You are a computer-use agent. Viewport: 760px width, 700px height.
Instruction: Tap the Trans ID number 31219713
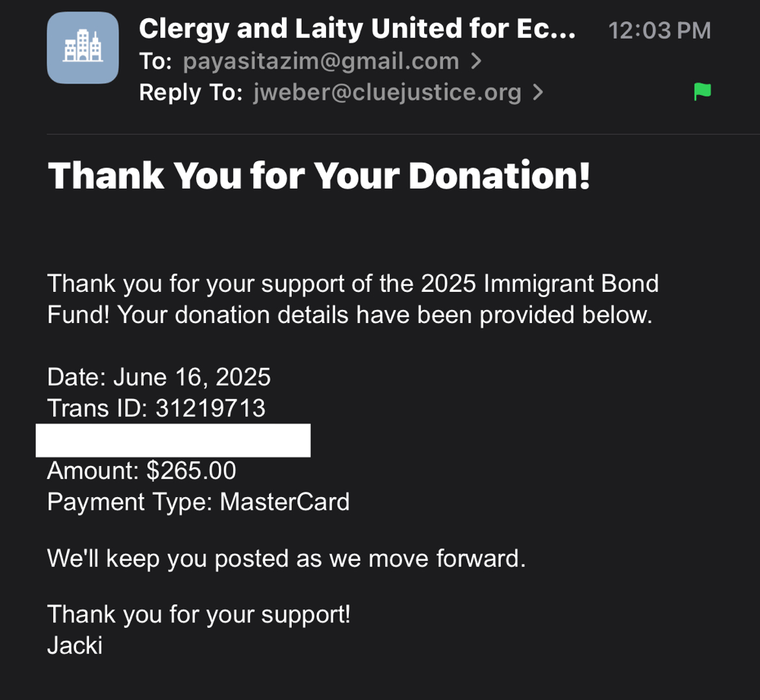point(211,408)
